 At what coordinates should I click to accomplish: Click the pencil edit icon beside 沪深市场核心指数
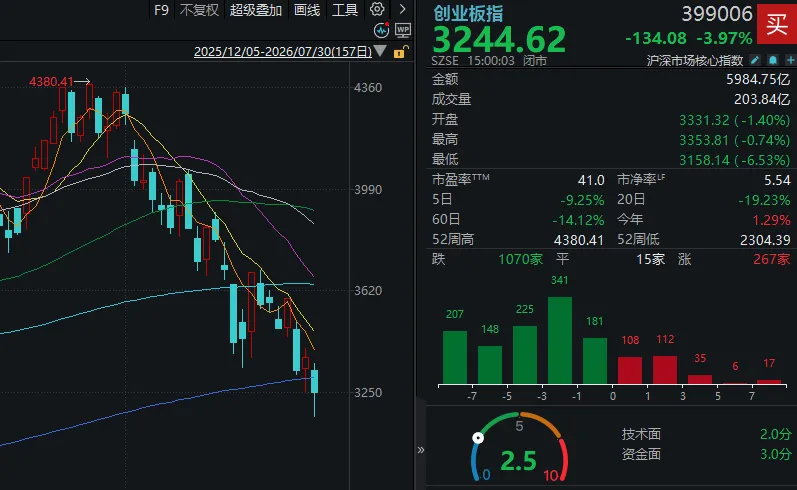(x=755, y=60)
